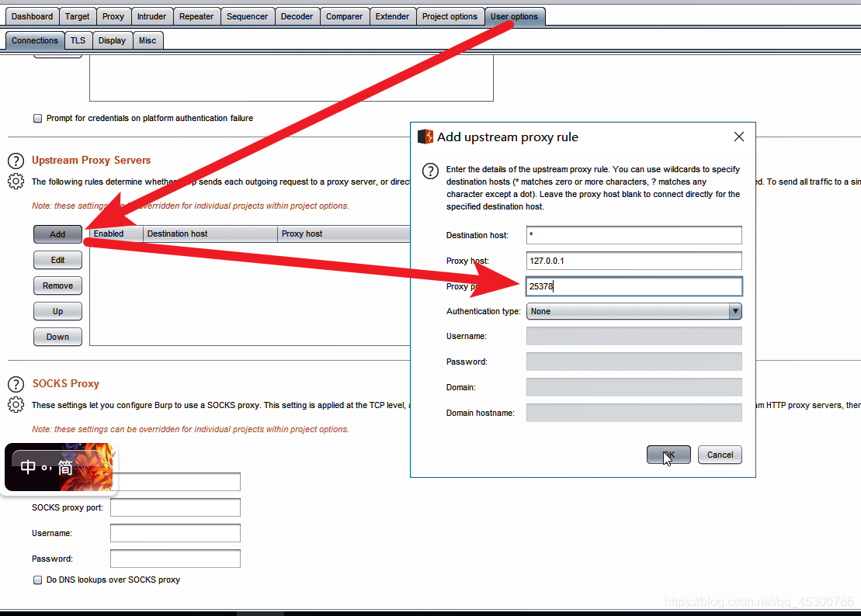
Task: Close the Add upstream proxy rule dialog
Action: pos(738,137)
